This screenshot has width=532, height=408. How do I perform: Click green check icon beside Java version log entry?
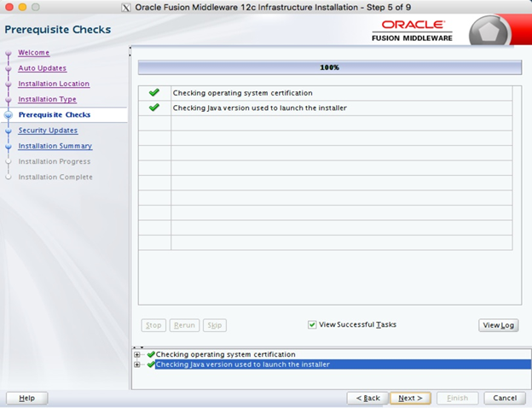click(151, 364)
